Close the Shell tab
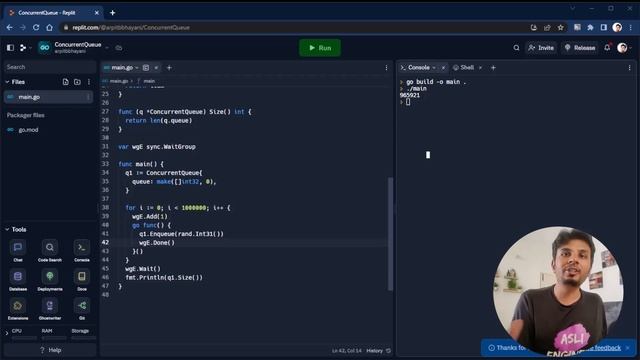640x360 pixels. click(x=480, y=68)
